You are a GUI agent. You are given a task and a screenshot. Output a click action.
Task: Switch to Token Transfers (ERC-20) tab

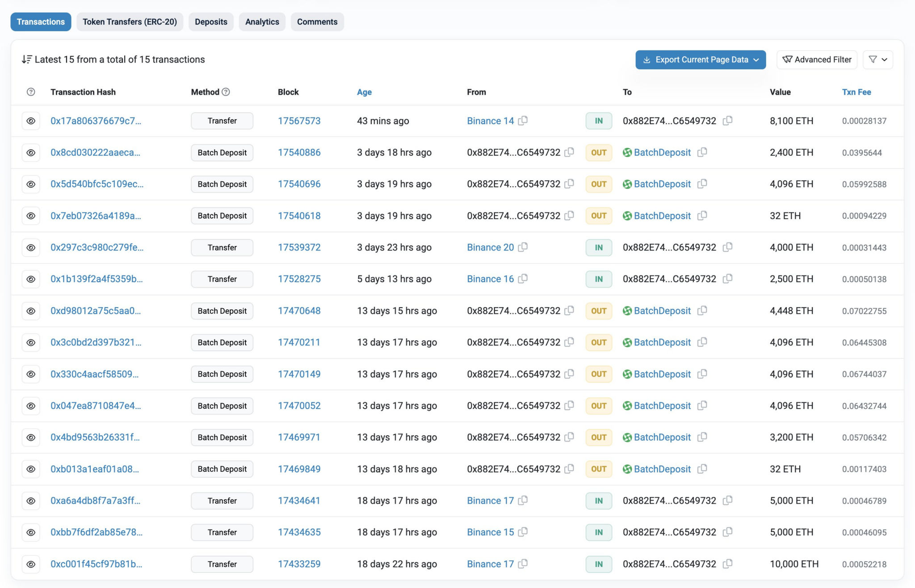click(x=130, y=22)
